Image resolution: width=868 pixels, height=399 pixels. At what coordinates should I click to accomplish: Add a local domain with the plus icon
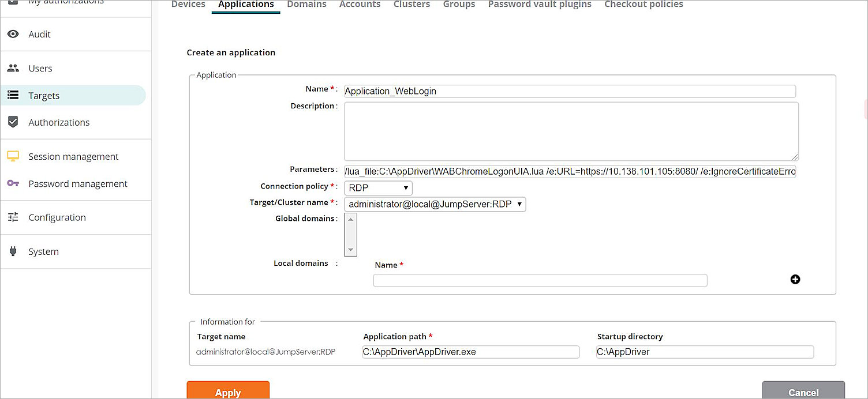coord(795,279)
